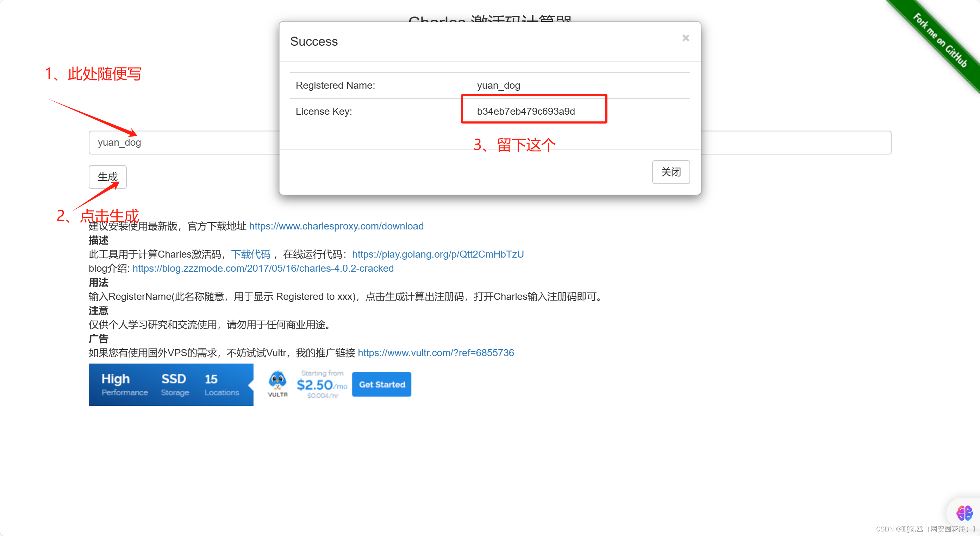This screenshot has height=536, width=980.
Task: Click the Vultr bird logo icon
Action: point(278,384)
